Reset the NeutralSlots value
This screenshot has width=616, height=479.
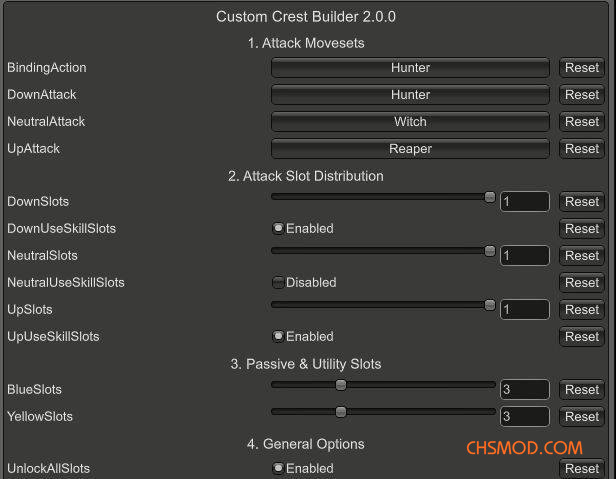pyautogui.click(x=582, y=256)
